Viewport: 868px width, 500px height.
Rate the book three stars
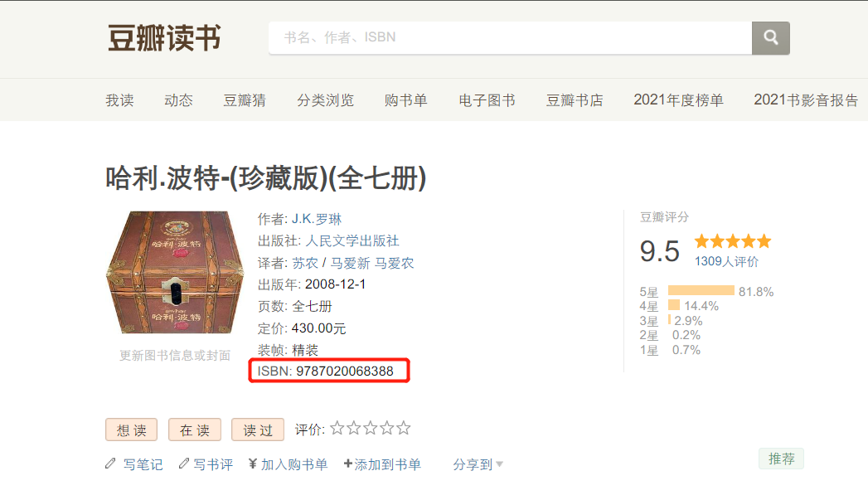tap(371, 428)
